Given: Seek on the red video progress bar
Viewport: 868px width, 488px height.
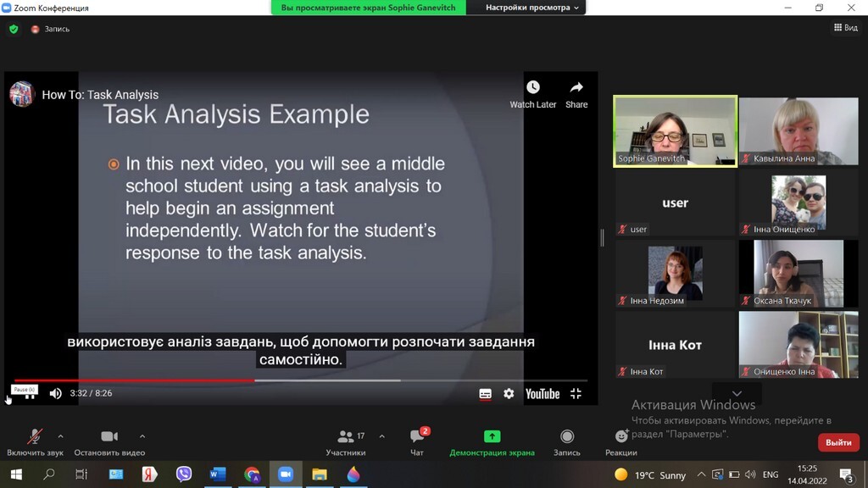Looking at the screenshot, I should tap(134, 380).
